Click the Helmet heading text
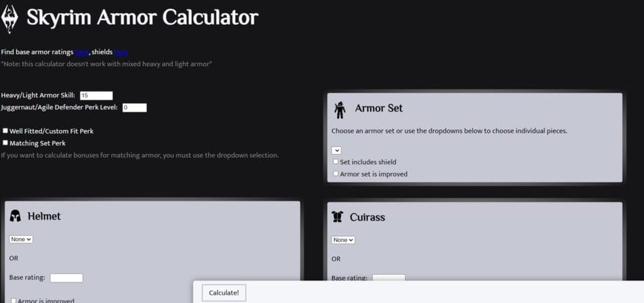Image resolution: width=644 pixels, height=303 pixels. [44, 216]
